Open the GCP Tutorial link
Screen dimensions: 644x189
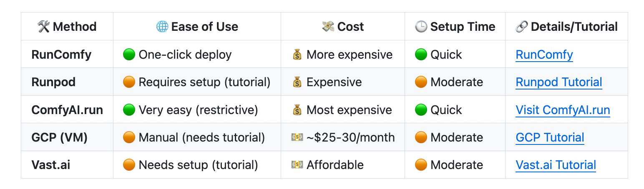(x=550, y=137)
